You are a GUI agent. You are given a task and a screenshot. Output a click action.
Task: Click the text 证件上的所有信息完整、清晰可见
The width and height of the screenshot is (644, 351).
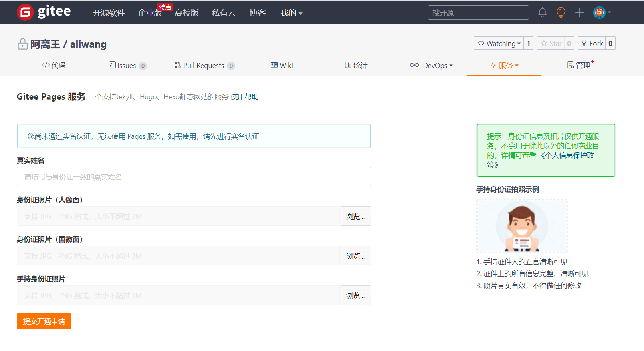pos(536,274)
